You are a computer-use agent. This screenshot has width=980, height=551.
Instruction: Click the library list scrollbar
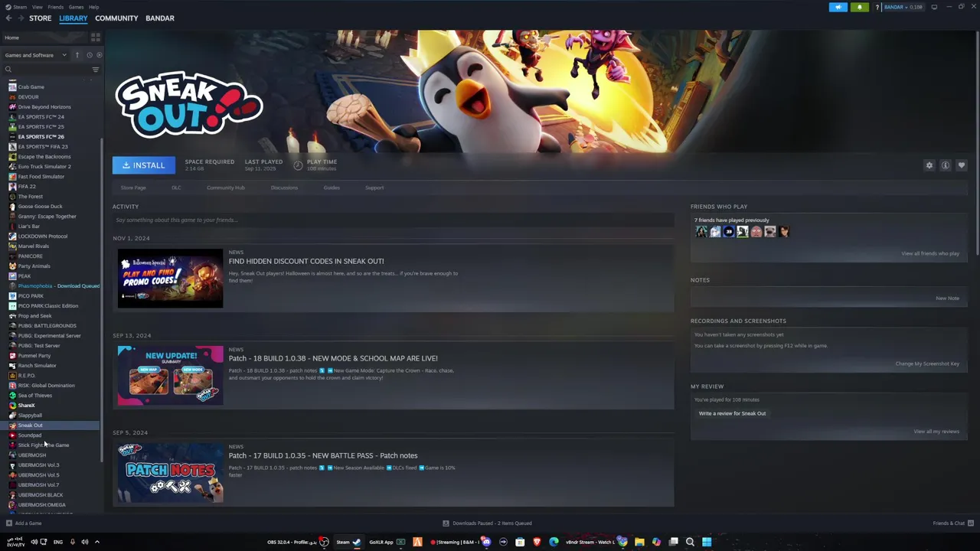pyautogui.click(x=102, y=298)
